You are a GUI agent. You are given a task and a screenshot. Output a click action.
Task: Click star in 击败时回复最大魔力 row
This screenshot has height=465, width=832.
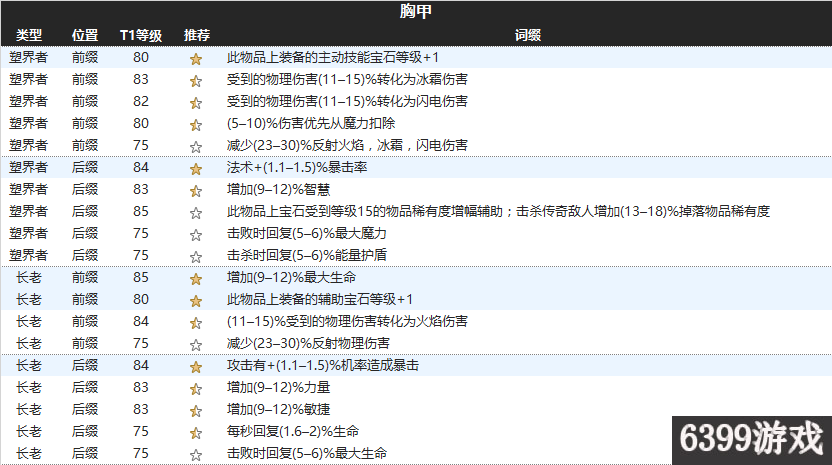click(196, 235)
